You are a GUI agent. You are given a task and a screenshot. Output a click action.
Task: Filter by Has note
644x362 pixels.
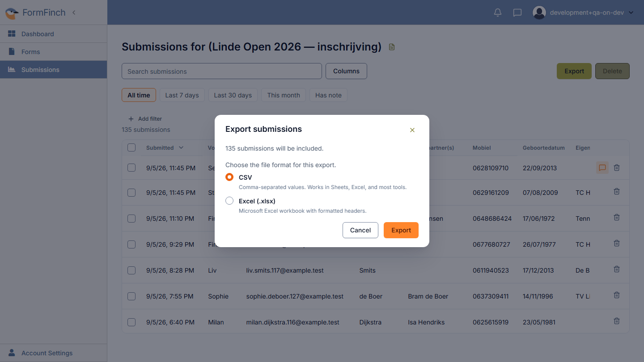[328, 95]
